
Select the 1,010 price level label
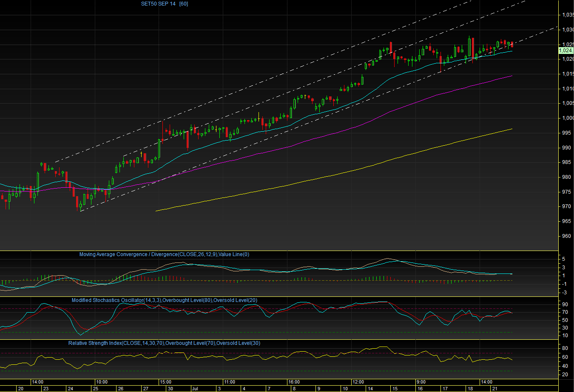568,89
